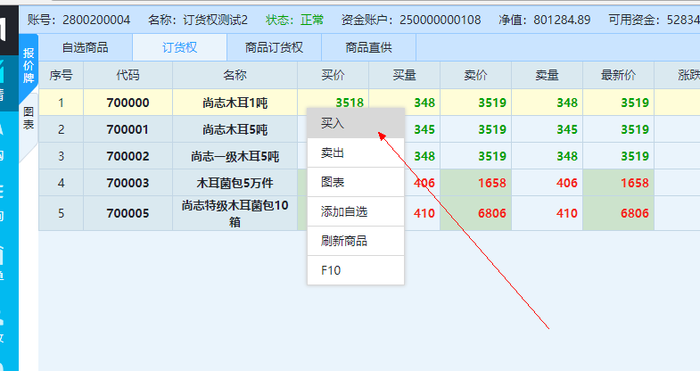Click product name 尚志木耳1吨
The image size is (700, 371).
[235, 103]
